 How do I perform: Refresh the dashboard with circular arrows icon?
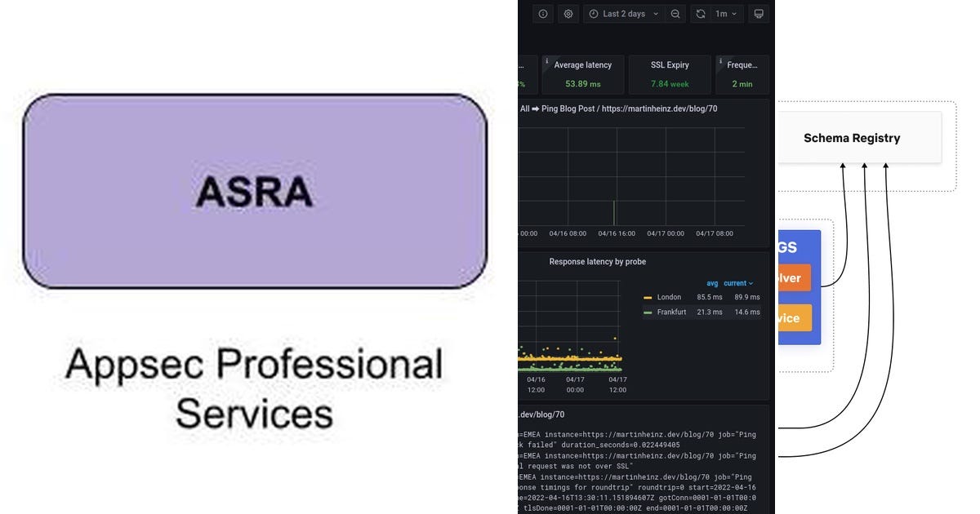[x=701, y=14]
